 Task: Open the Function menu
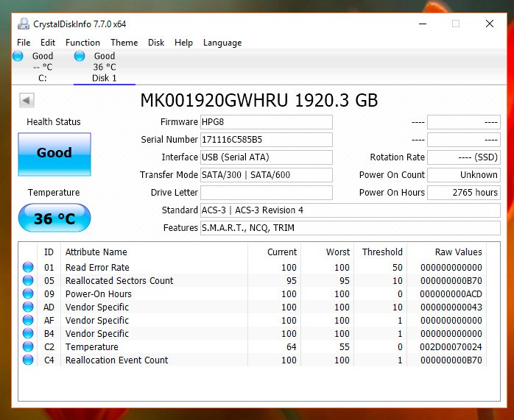[x=82, y=43]
